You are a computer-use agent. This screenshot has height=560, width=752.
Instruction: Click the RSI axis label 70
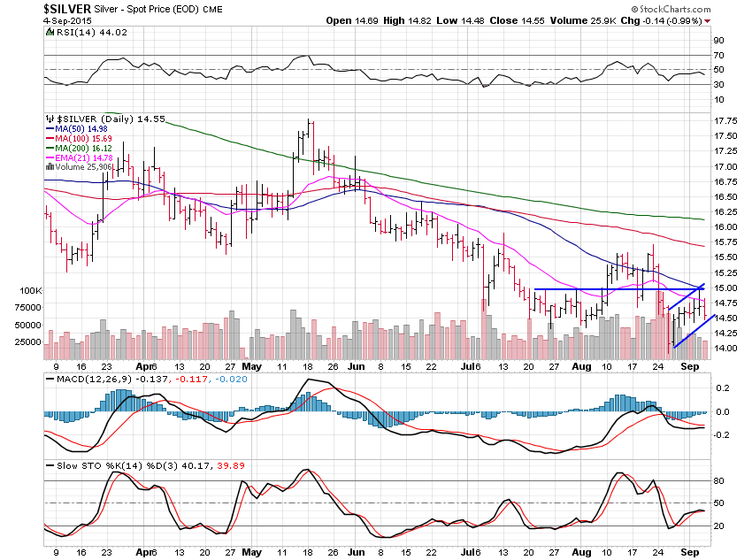pyautogui.click(x=719, y=56)
